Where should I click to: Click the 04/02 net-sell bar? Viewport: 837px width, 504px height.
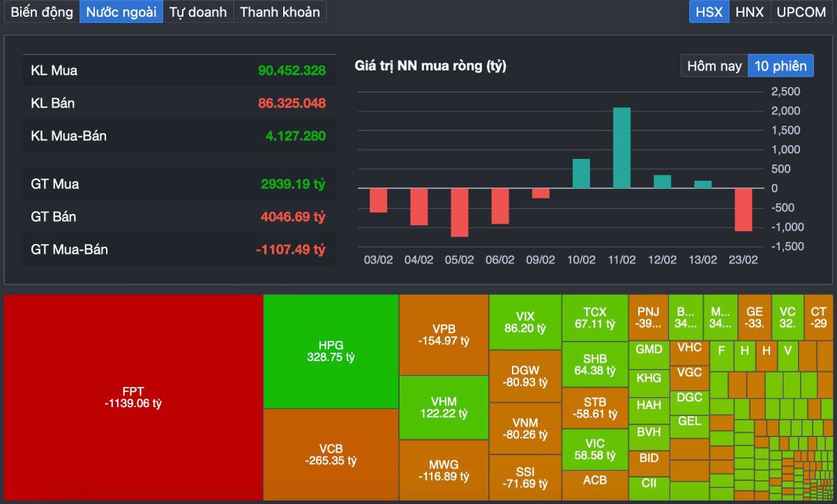(418, 206)
